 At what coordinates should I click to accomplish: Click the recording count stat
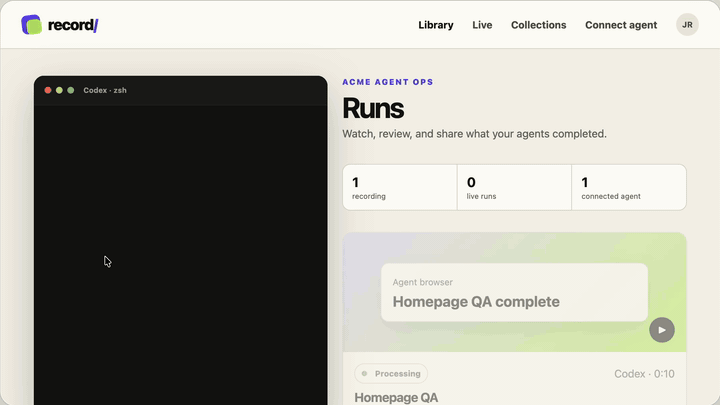pyautogui.click(x=400, y=187)
